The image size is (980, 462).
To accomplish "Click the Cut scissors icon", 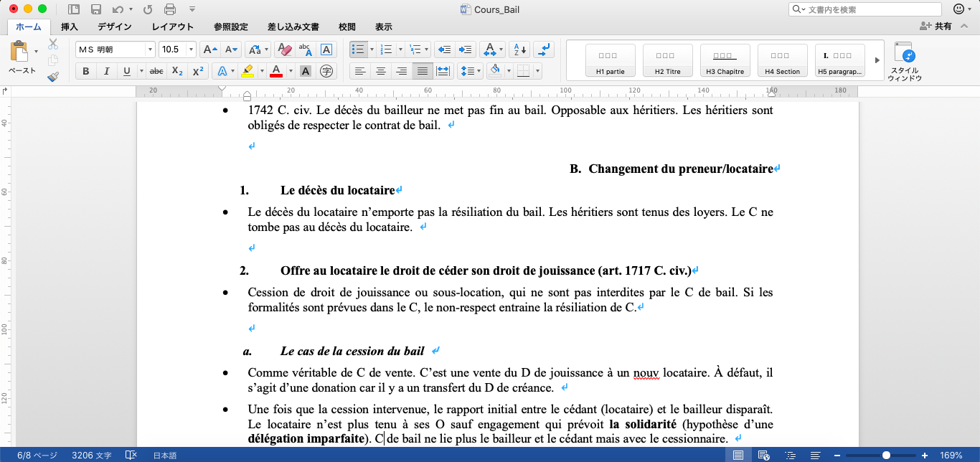I will click(x=53, y=44).
